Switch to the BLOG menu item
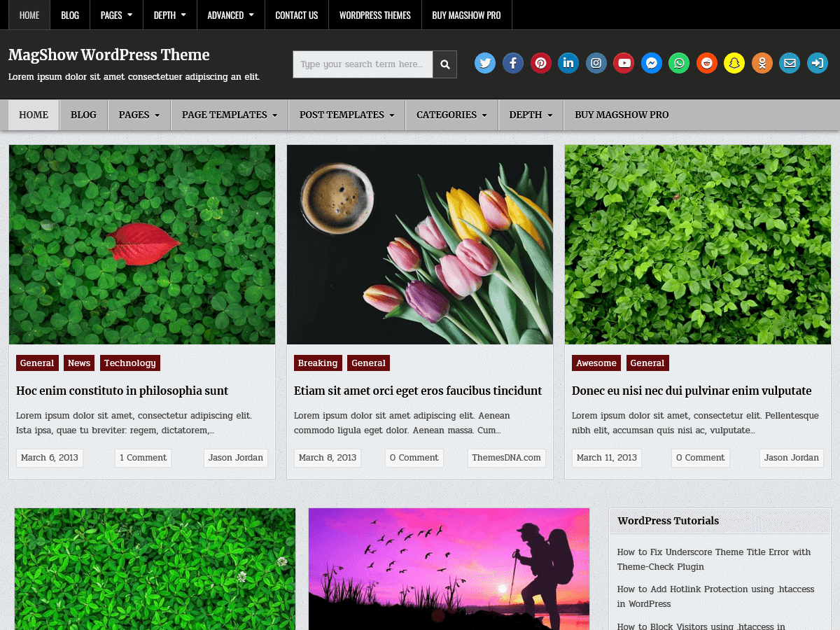Viewport: 840px width, 630px height. (x=69, y=15)
